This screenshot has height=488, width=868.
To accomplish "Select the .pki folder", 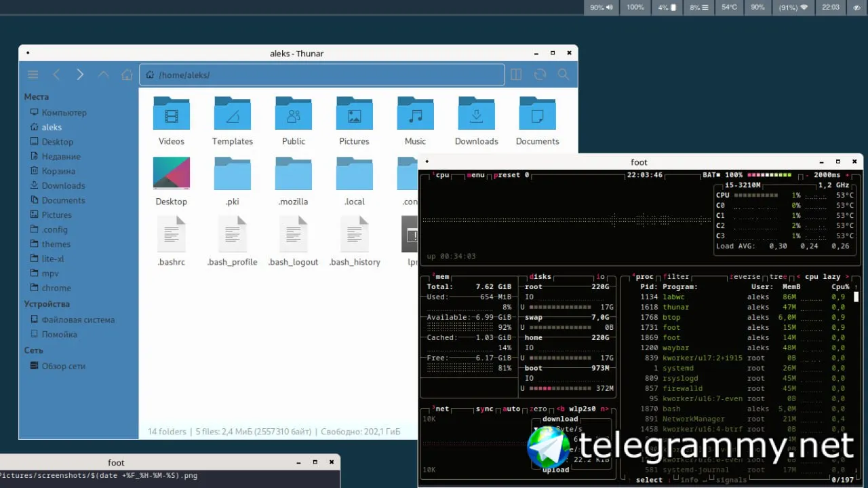I will (x=233, y=173).
